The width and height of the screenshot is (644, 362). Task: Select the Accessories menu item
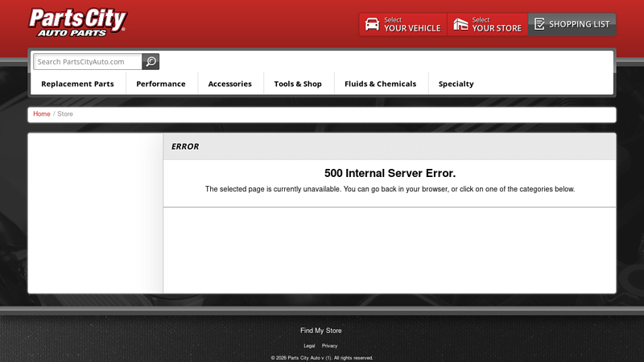coord(229,84)
